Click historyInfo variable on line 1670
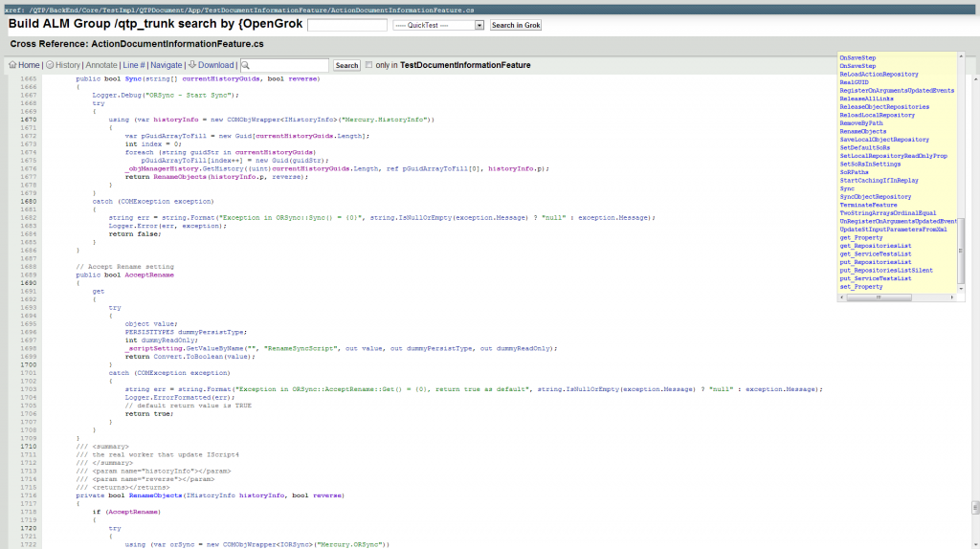Image resolution: width=980 pixels, height=549 pixels. click(176, 120)
